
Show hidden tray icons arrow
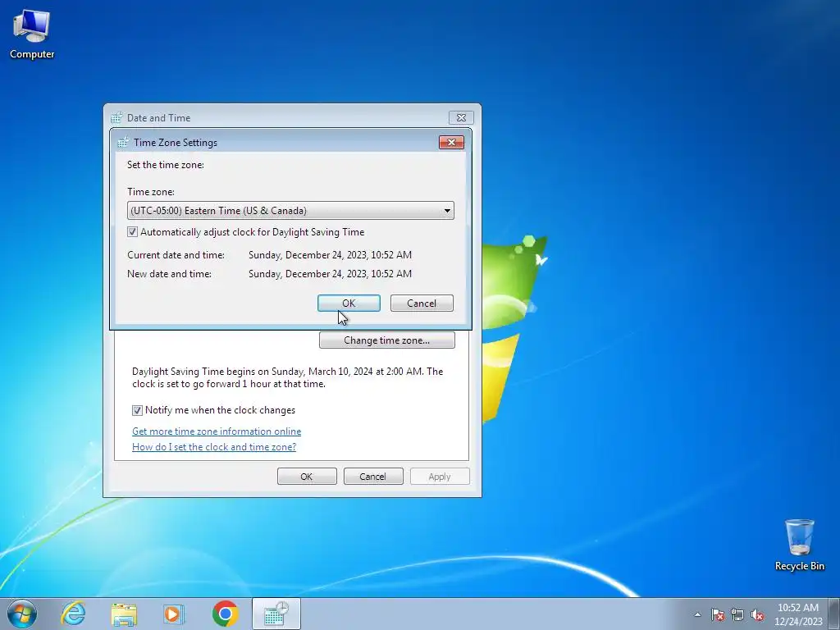(x=697, y=614)
